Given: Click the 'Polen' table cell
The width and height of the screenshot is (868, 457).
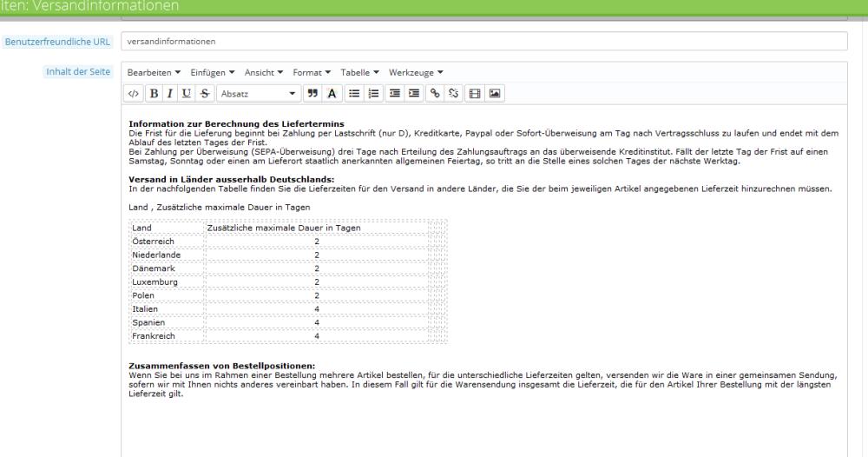Looking at the screenshot, I should pos(168,295).
